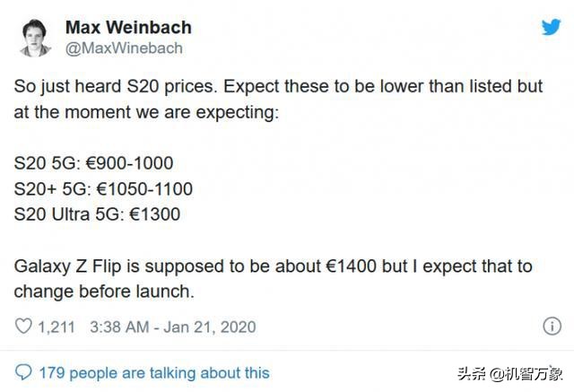The image size is (574, 392).
Task: Click the speech bubble reply icon
Action: tap(23, 372)
